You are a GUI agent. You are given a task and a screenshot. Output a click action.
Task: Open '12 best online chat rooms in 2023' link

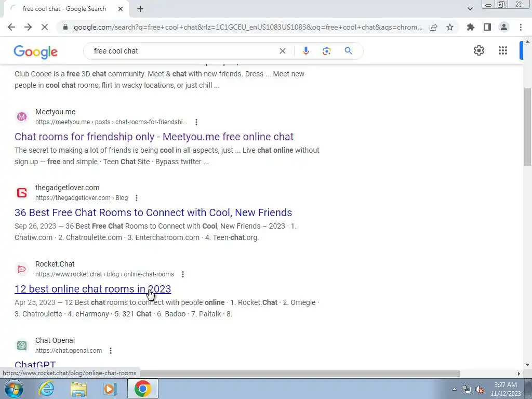click(x=92, y=289)
